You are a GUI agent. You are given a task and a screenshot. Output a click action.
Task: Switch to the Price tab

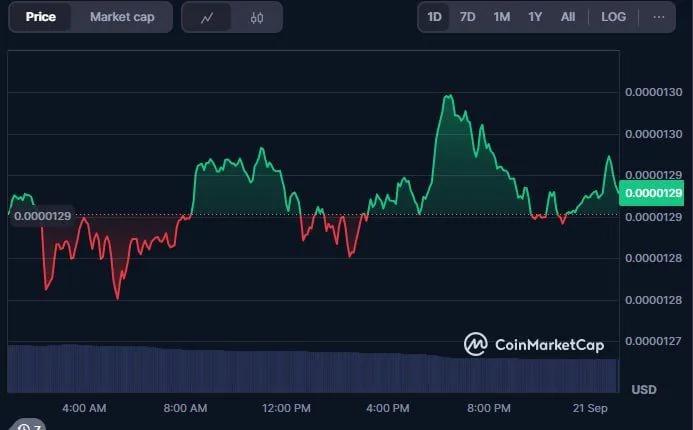pyautogui.click(x=41, y=17)
